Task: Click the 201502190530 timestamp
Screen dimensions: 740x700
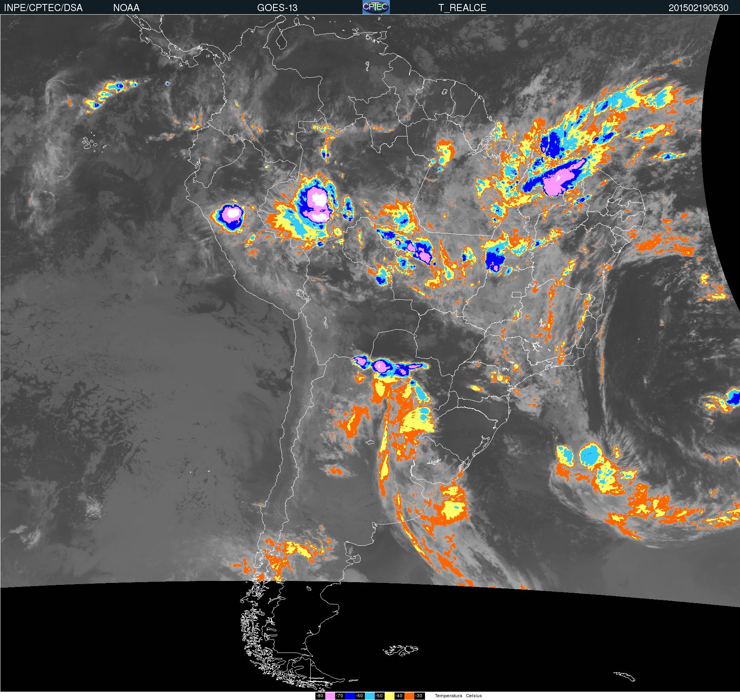Action: click(698, 8)
